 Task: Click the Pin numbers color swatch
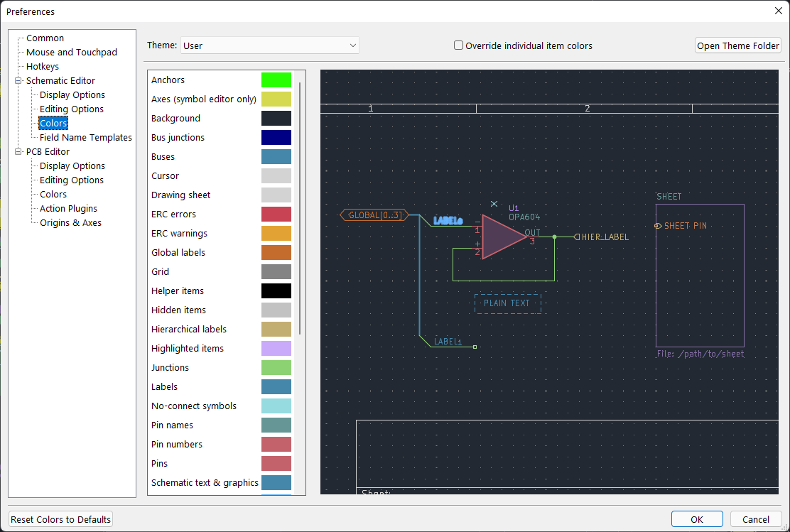pyautogui.click(x=276, y=444)
